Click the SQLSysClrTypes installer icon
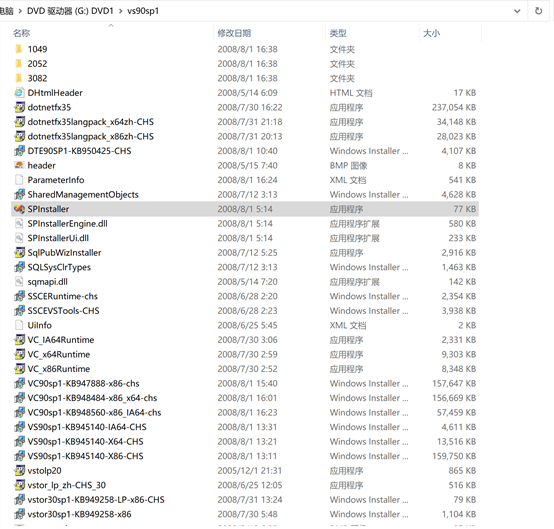This screenshot has width=554, height=529. 19,267
